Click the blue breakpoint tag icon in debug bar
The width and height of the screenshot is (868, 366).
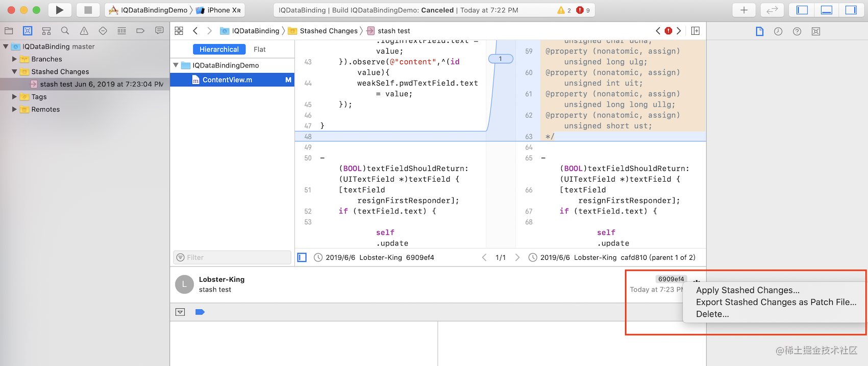coord(200,312)
